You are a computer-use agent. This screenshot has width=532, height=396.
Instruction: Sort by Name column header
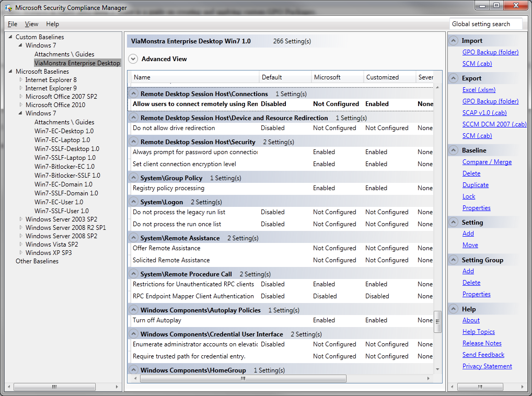click(x=194, y=77)
